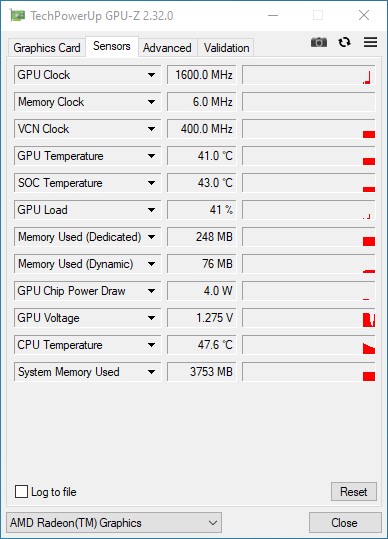Open the Advanced tab
388x539 pixels.
(x=167, y=48)
